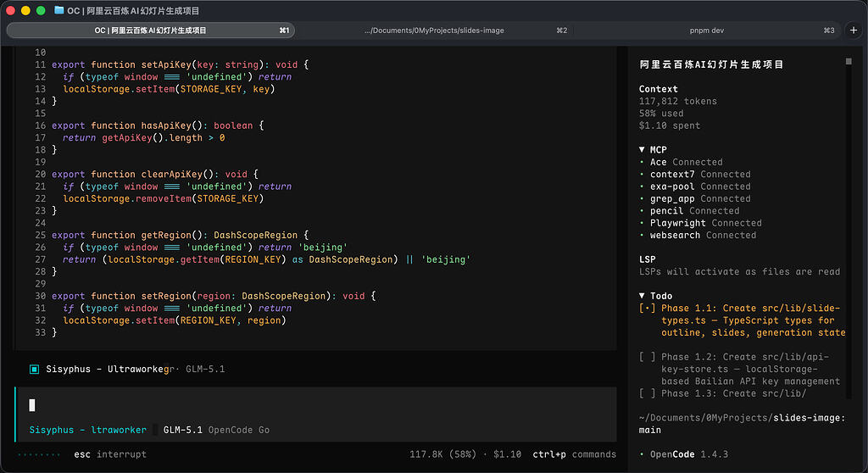
Task: Click 'ctrl+p commands' in status bar
Action: pos(574,454)
